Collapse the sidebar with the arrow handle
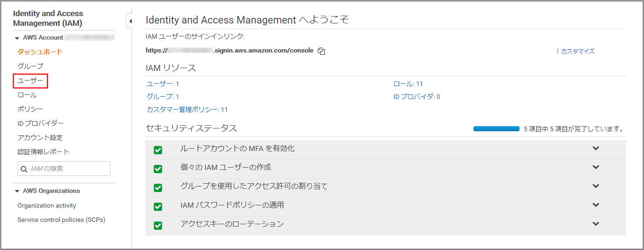The height and width of the screenshot is (250, 644). coord(130,21)
